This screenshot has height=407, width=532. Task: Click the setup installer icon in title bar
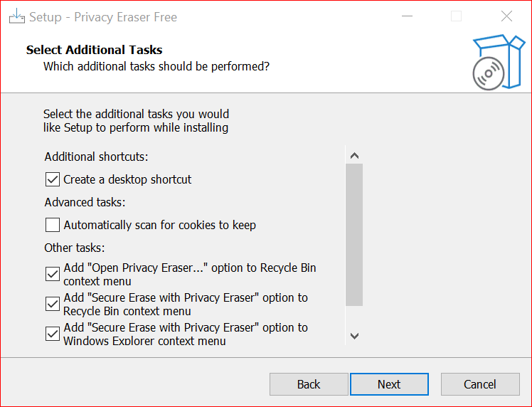point(17,16)
